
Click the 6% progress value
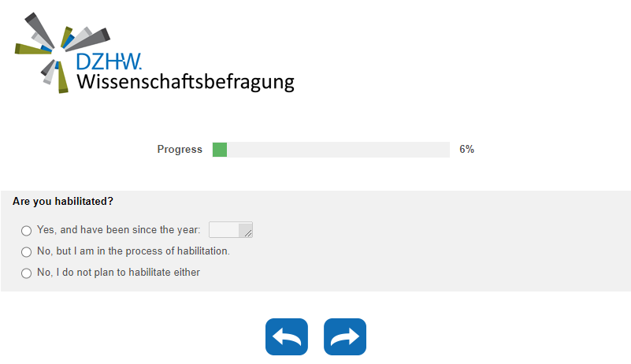click(466, 150)
